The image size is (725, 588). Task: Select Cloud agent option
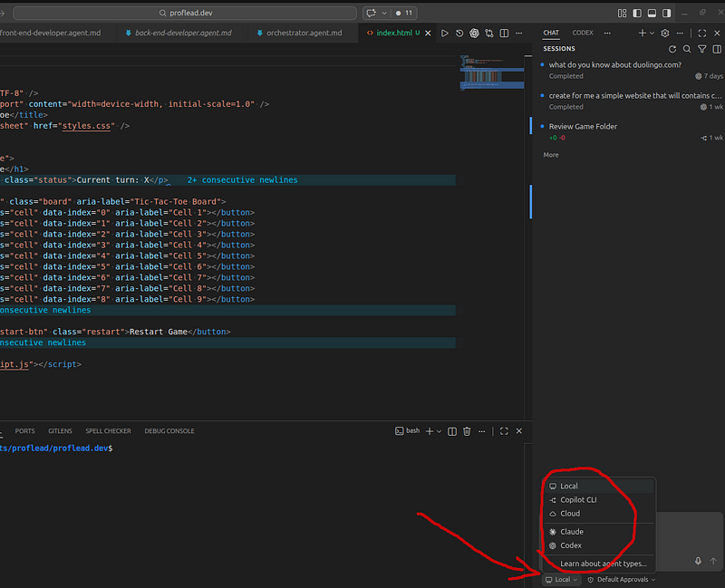click(x=599, y=514)
